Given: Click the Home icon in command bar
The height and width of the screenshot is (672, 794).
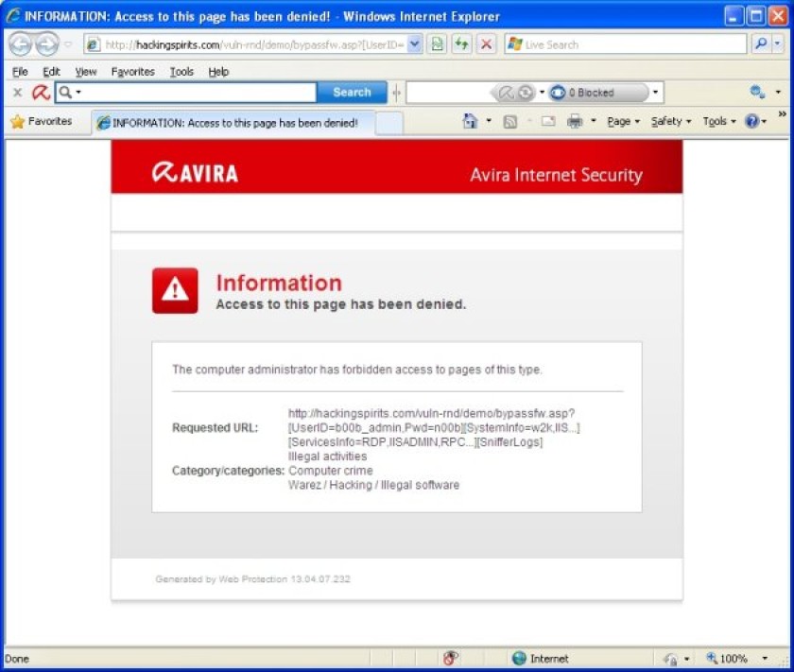Looking at the screenshot, I should point(470,121).
